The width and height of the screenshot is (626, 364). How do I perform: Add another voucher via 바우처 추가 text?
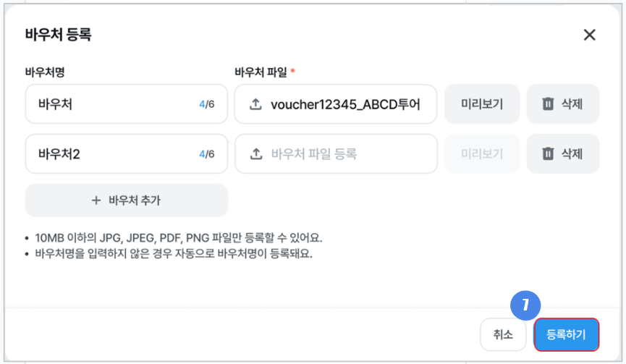click(x=135, y=200)
